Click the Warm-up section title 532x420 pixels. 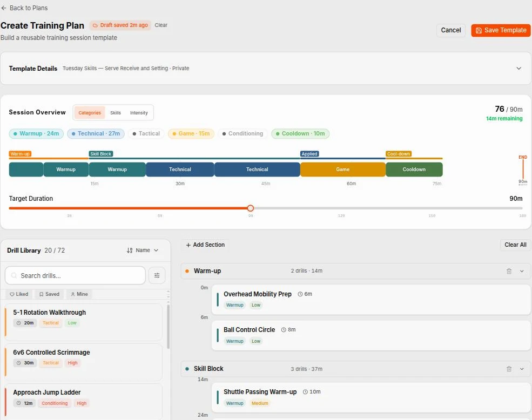(x=207, y=270)
